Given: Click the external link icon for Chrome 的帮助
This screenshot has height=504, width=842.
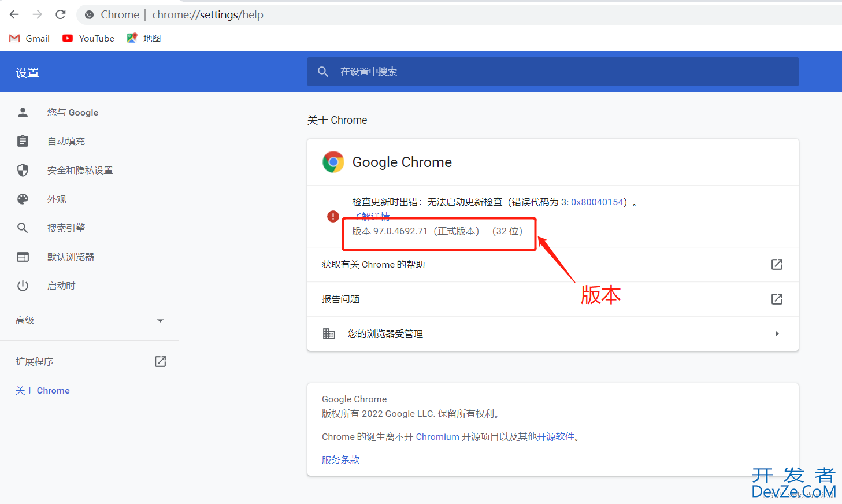Looking at the screenshot, I should (x=777, y=264).
